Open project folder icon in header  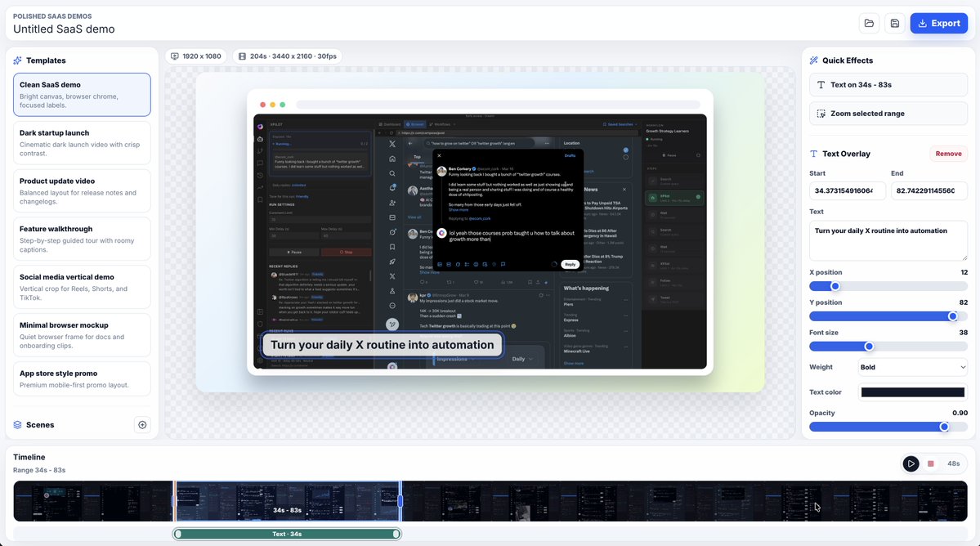[x=869, y=23]
